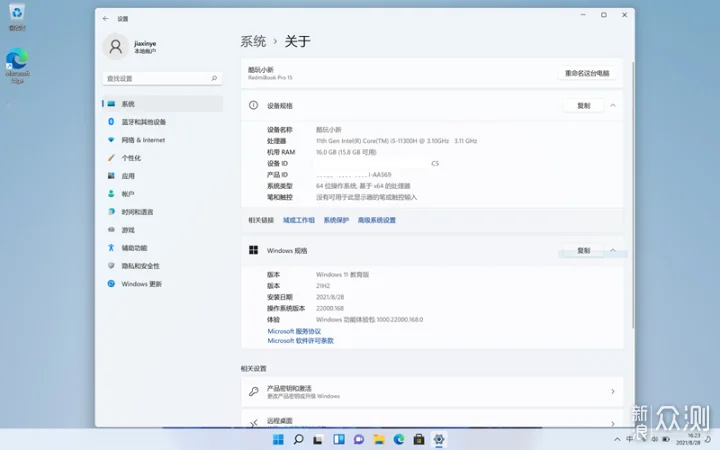This screenshot has height=450, width=720.
Task: Open the 高级系统设置 link
Action: pos(377,220)
